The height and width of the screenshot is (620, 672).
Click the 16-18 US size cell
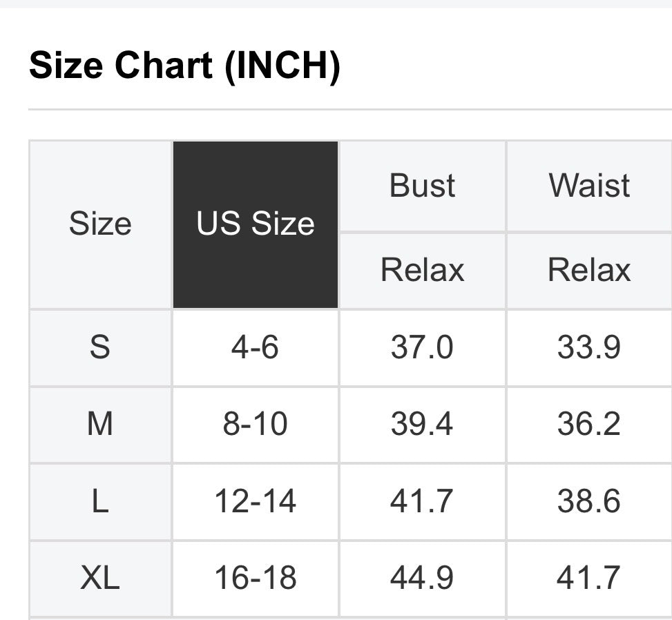click(x=256, y=578)
